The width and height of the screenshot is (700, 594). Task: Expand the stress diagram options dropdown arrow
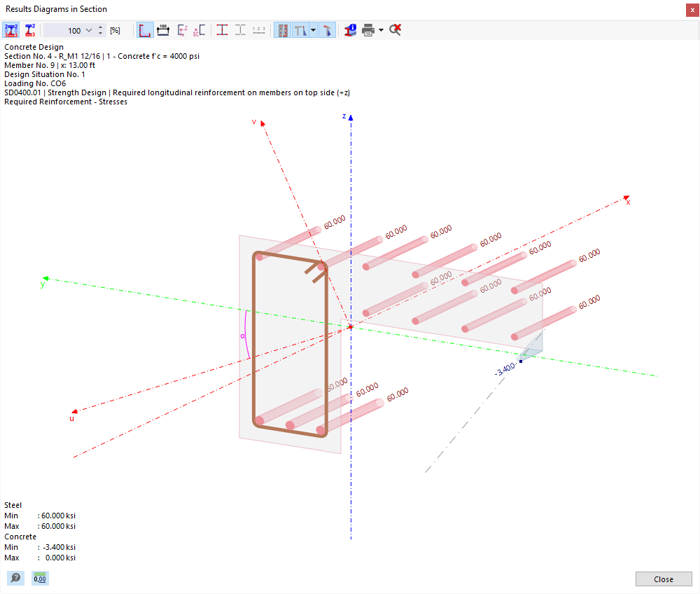click(x=314, y=30)
